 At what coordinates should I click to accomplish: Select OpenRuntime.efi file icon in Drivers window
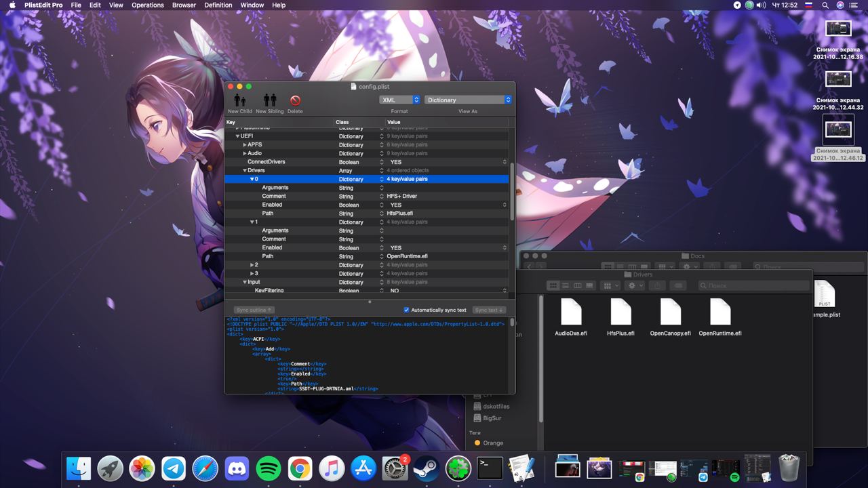[720, 312]
